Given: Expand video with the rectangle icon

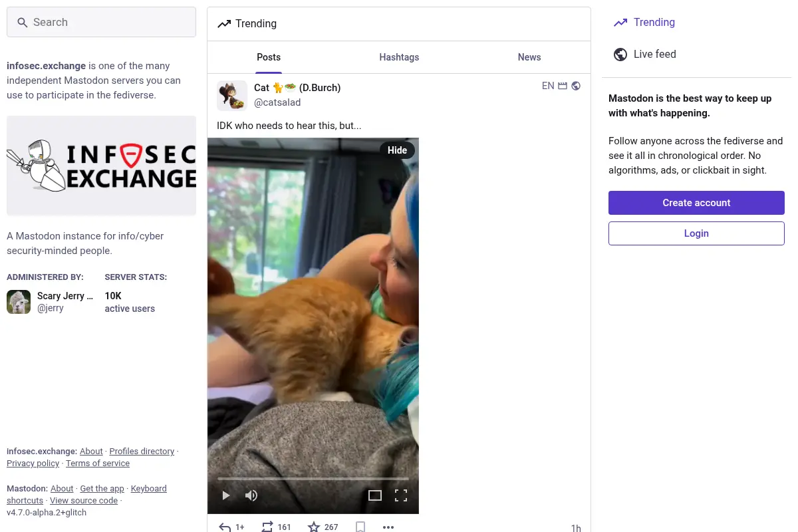Looking at the screenshot, I should (x=375, y=495).
